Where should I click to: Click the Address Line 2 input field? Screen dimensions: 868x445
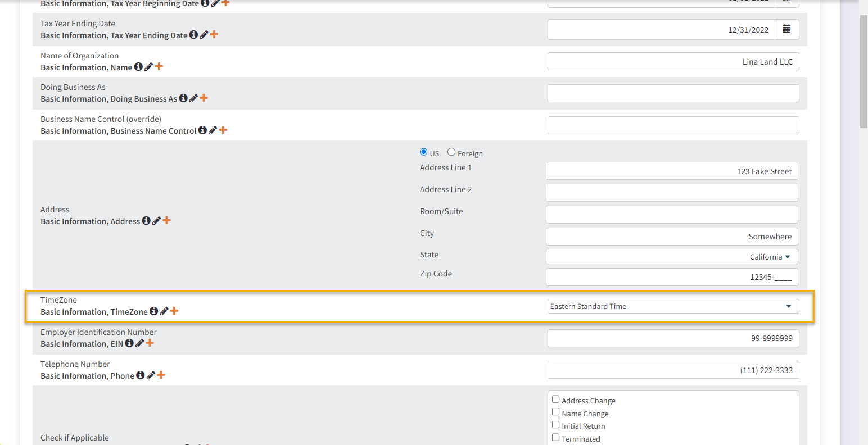pos(672,193)
